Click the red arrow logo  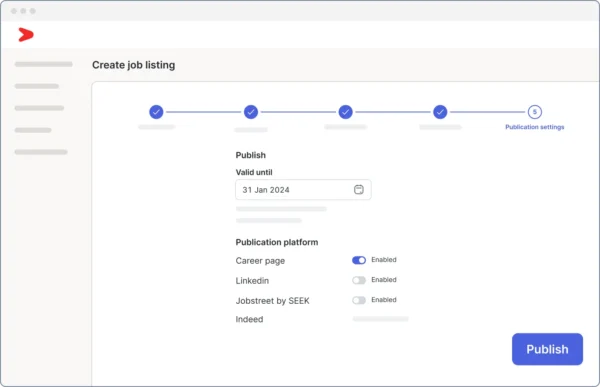pos(26,34)
